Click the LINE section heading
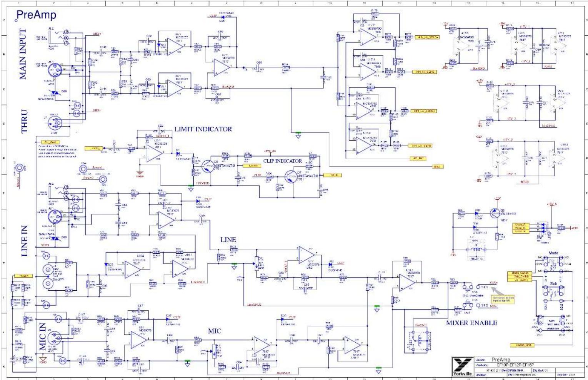The width and height of the screenshot is (588, 380). coord(228,239)
